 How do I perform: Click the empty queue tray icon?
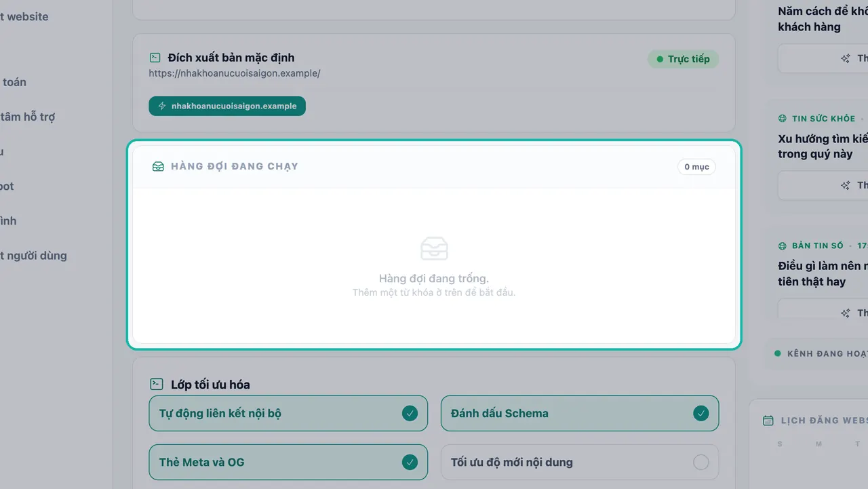tap(434, 248)
